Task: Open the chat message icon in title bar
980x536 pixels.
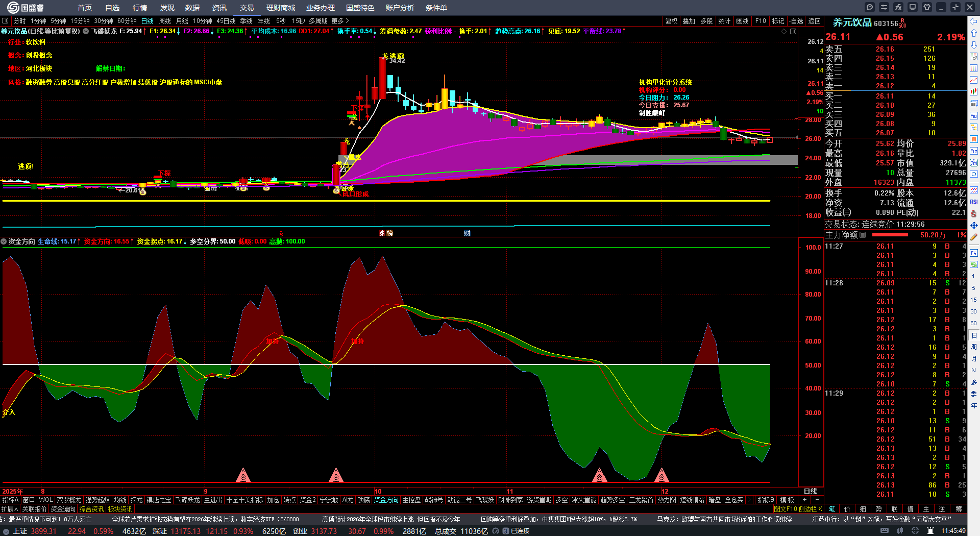Action: click(870, 7)
